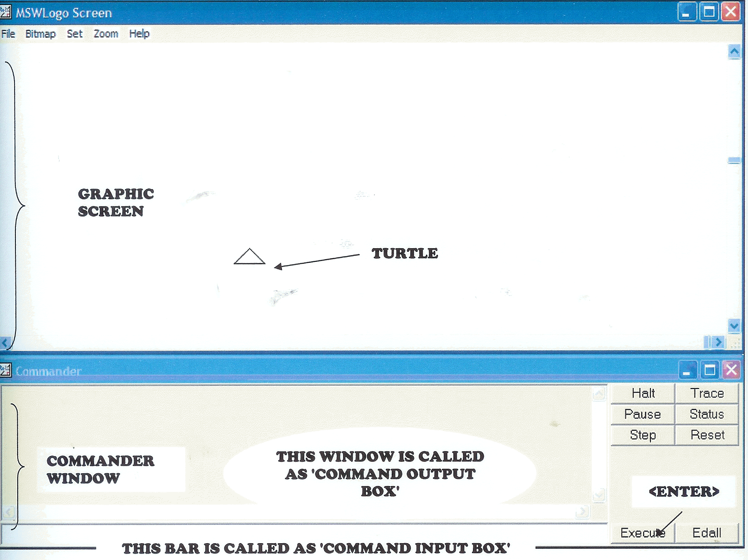Image resolution: width=748 pixels, height=560 pixels.
Task: Click the Commander window title icon
Action: (5, 370)
